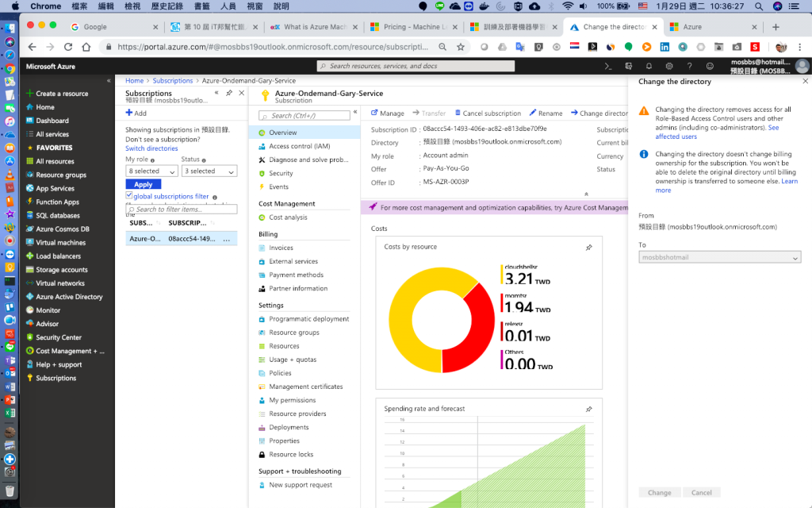Collapse the resource menu chevron
Screen dimensions: 812x508
(x=355, y=112)
